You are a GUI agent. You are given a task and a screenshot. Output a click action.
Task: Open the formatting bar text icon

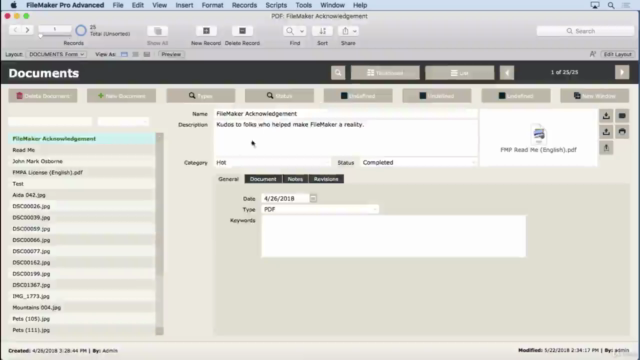click(593, 54)
